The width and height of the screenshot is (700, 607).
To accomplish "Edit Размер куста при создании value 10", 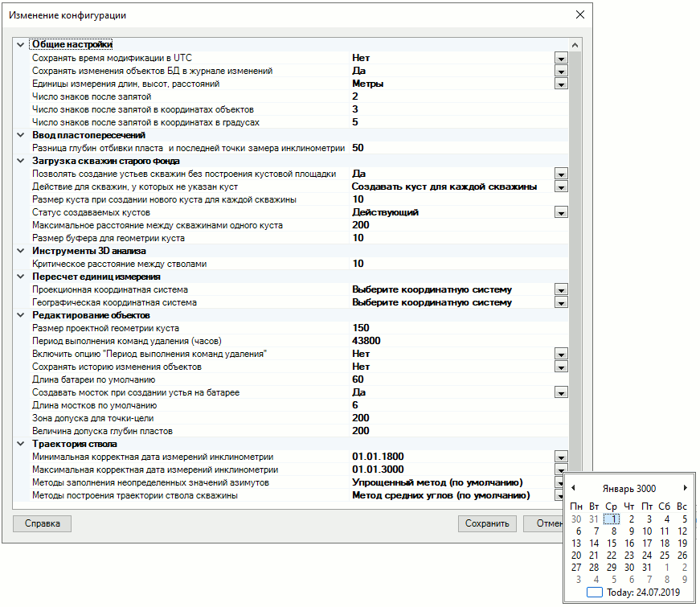I will [458, 199].
